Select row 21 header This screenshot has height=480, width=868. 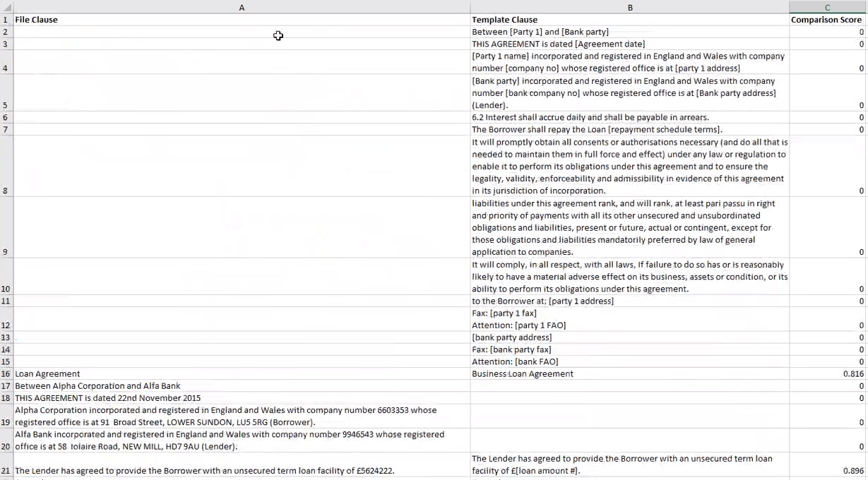click(6, 471)
